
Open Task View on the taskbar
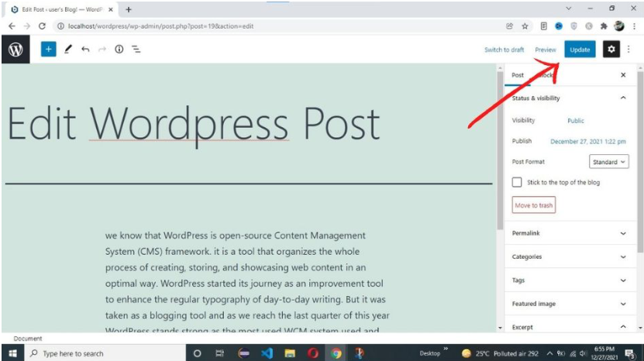220,353
